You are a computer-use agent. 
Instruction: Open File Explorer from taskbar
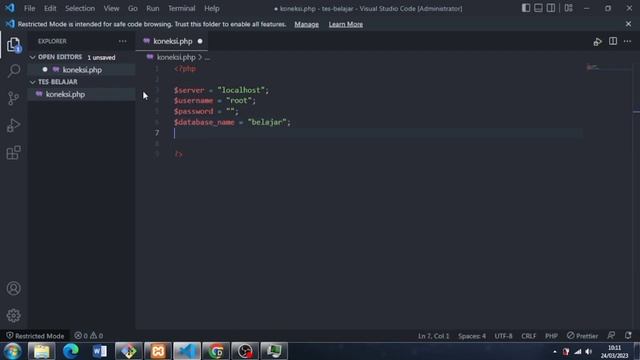click(x=42, y=351)
